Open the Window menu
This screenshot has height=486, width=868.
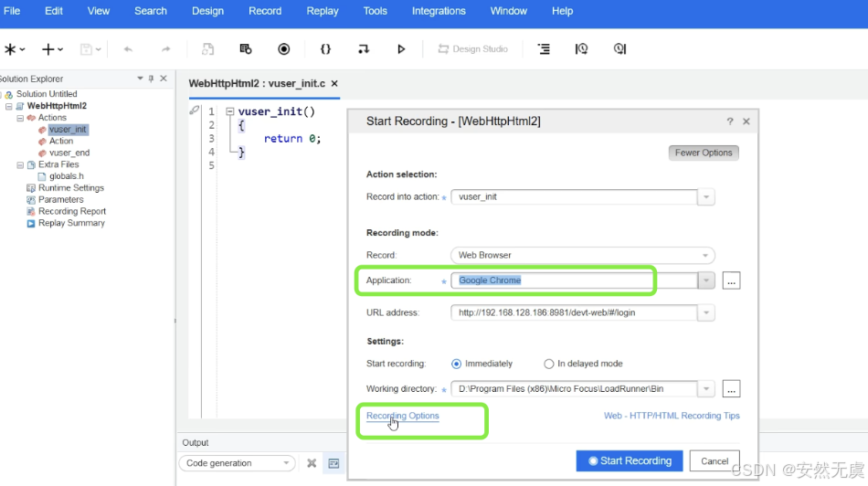[x=508, y=11]
